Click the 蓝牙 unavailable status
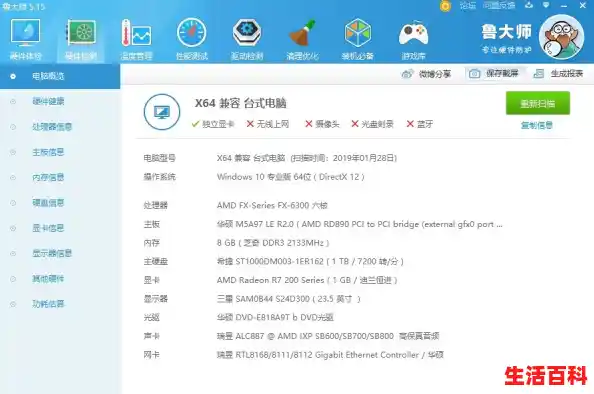The width and height of the screenshot is (594, 394). pos(420,124)
